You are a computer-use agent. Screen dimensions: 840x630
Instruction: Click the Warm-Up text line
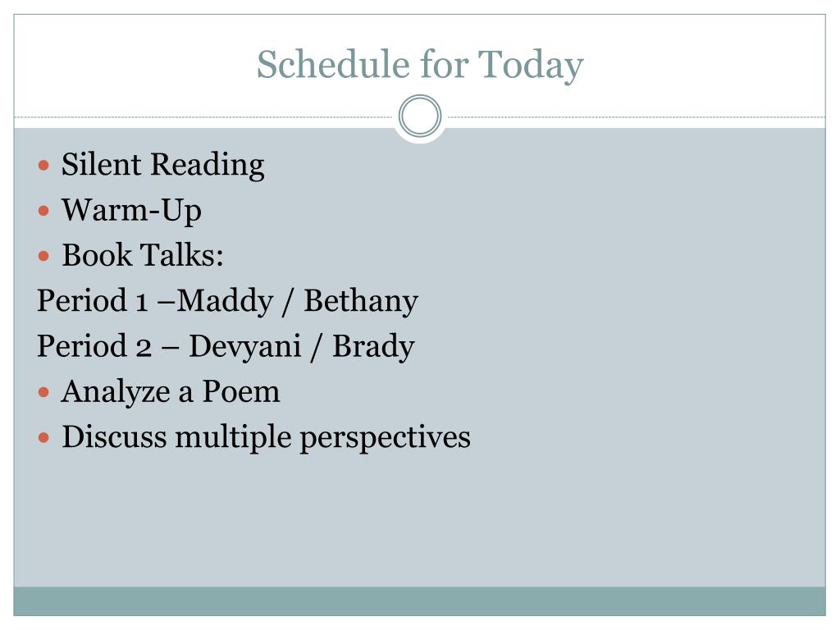tap(132, 211)
